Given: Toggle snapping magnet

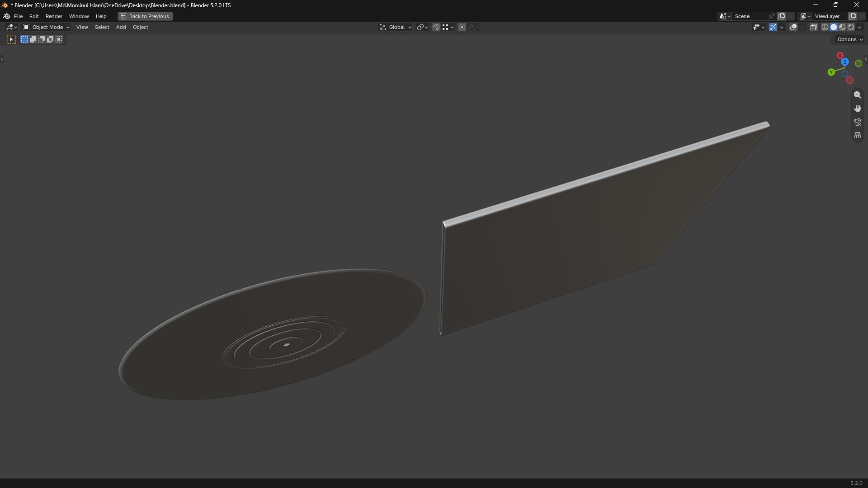Looking at the screenshot, I should coord(436,27).
